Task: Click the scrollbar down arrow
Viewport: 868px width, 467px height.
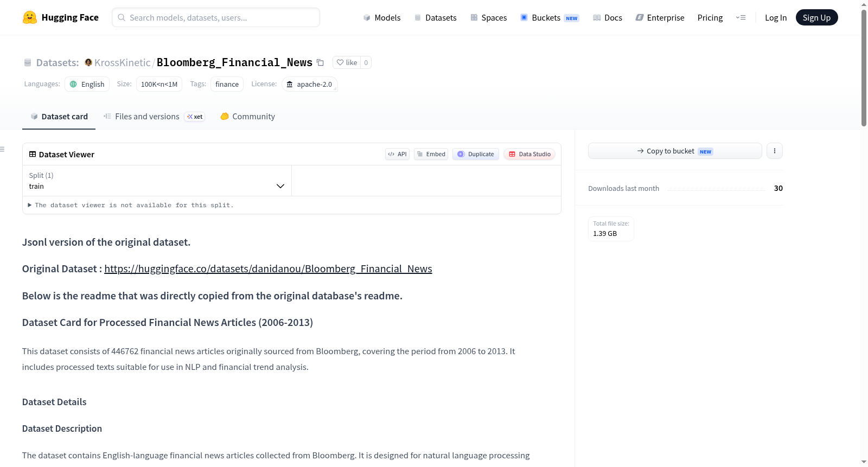Action: pyautogui.click(x=864, y=462)
